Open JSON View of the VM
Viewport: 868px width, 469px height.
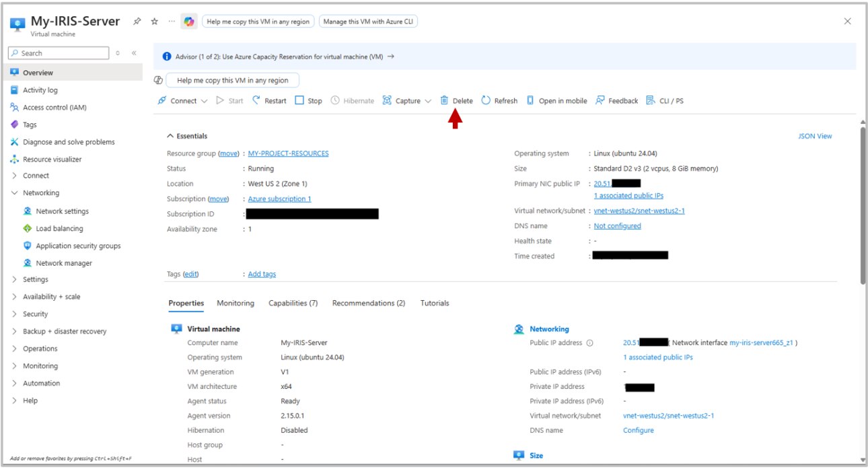815,136
